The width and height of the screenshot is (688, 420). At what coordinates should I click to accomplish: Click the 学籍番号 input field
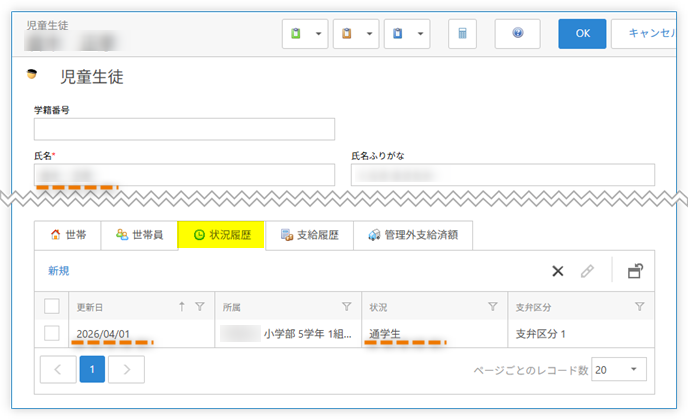pyautogui.click(x=184, y=129)
